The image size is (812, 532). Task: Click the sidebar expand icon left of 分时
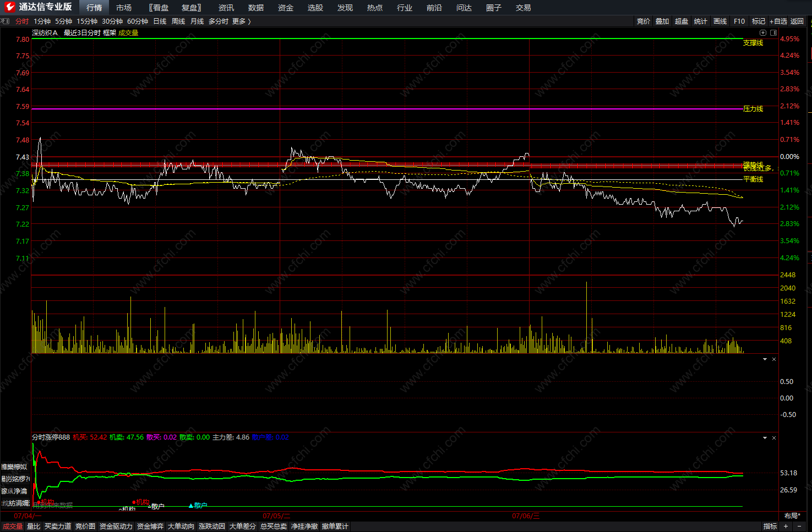point(6,21)
